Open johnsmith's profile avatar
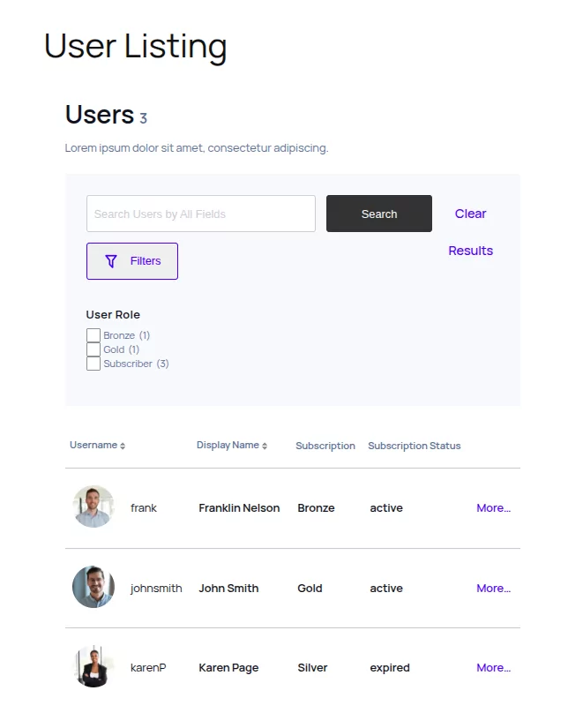 tap(93, 587)
